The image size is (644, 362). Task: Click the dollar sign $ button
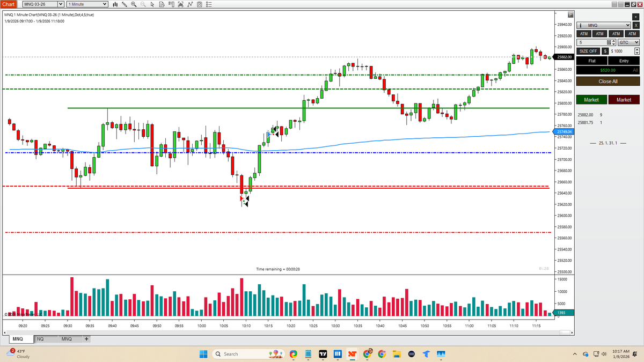[605, 51]
